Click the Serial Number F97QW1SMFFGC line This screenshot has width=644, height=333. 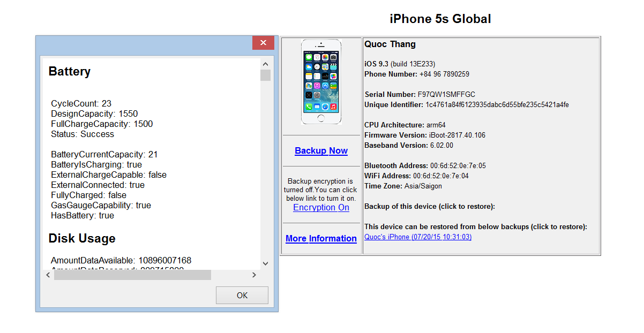point(420,94)
